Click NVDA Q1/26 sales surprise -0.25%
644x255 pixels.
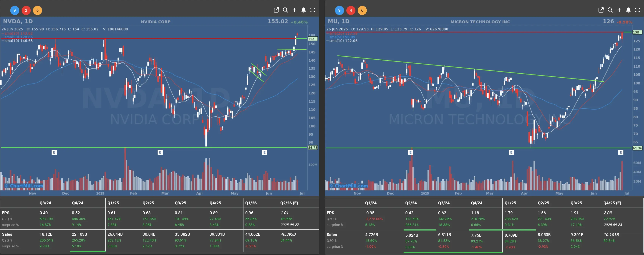[x=250, y=246]
